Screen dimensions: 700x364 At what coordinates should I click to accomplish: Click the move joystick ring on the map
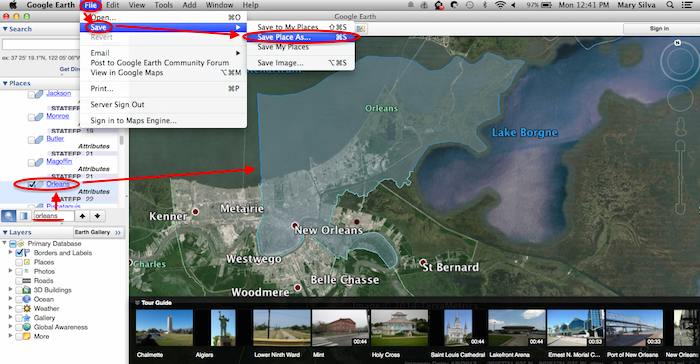coord(680,99)
